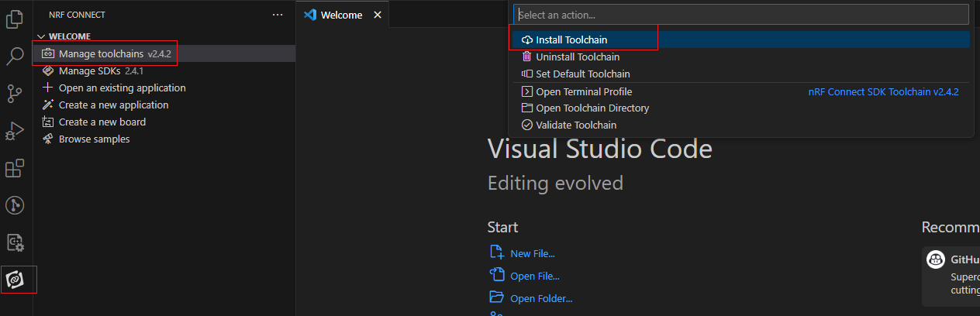
Task: Choose Open Toolchain Directory
Action: tap(741, 108)
